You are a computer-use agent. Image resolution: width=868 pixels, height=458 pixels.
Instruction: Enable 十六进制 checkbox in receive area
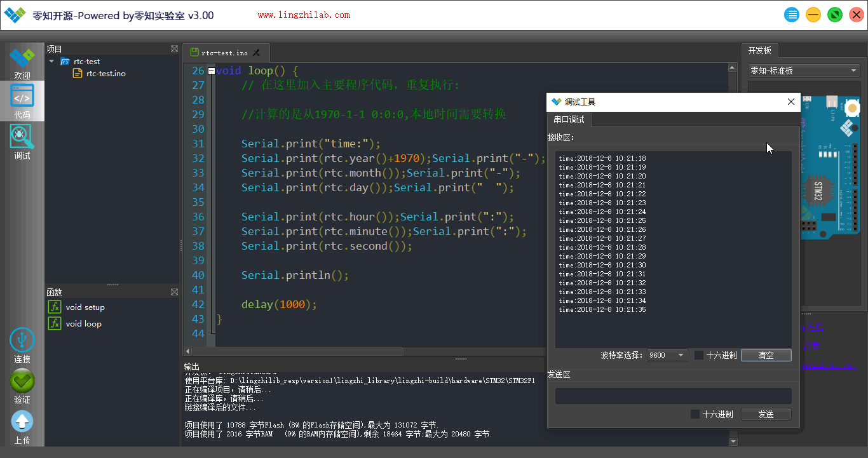coord(698,355)
